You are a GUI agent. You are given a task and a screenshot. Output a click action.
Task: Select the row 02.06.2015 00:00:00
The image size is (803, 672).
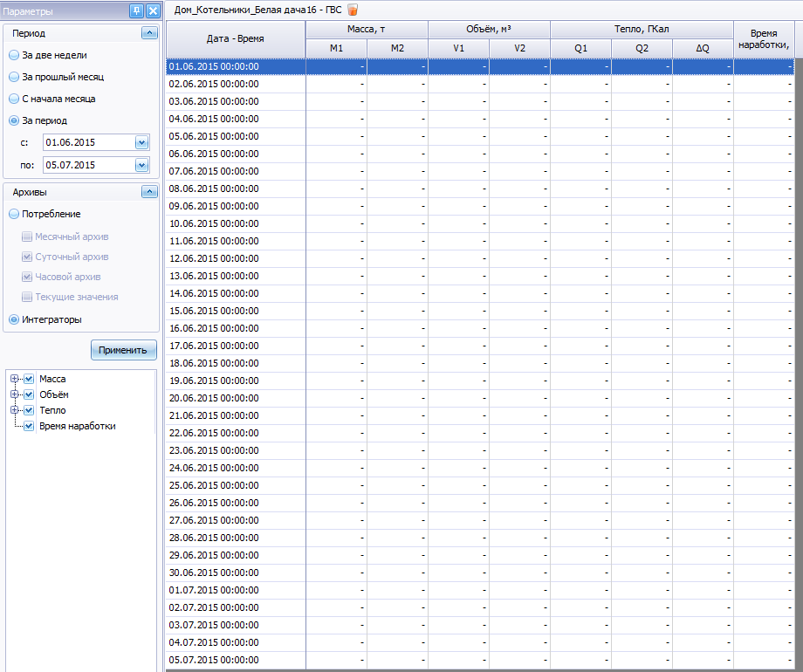[480, 84]
